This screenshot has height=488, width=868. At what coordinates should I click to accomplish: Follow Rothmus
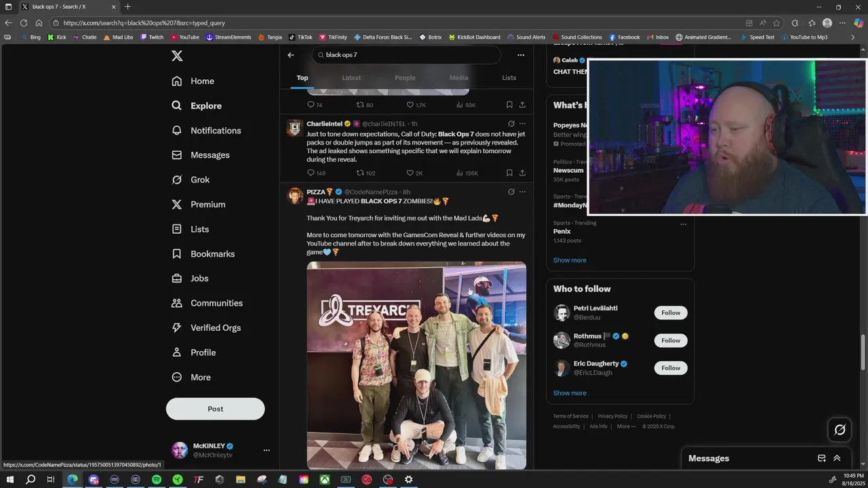671,340
